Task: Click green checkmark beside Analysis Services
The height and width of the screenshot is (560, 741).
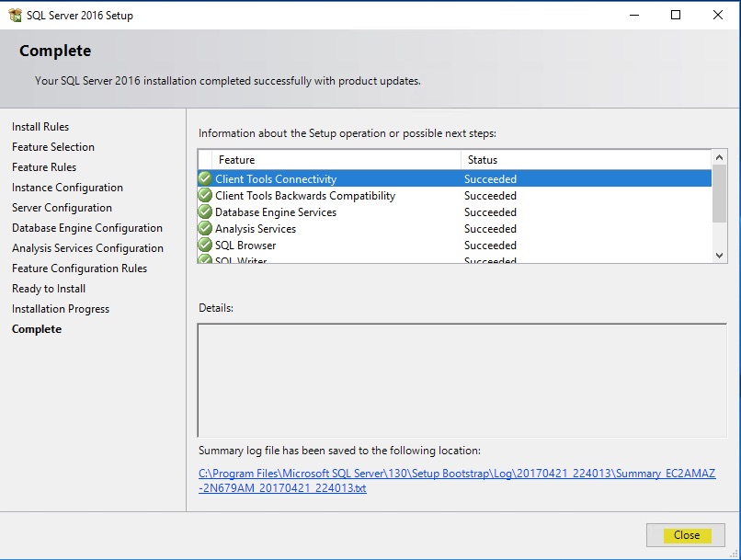Action: pyautogui.click(x=205, y=229)
